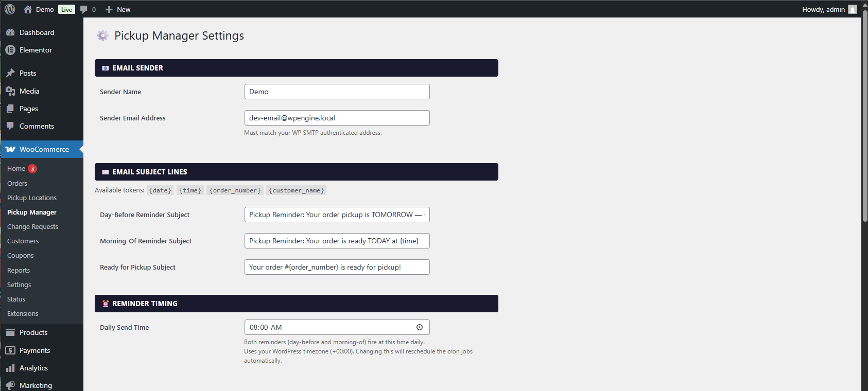Viewport: 868px width, 391px height.
Task: Click the {date} token
Action: click(160, 190)
